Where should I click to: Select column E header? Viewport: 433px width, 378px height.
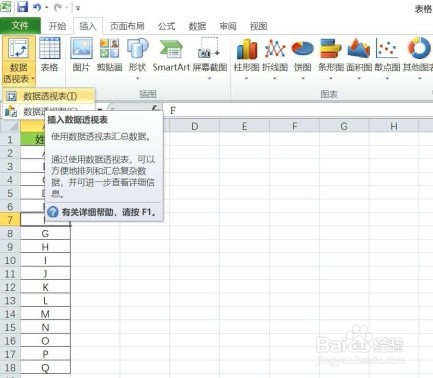click(x=244, y=126)
